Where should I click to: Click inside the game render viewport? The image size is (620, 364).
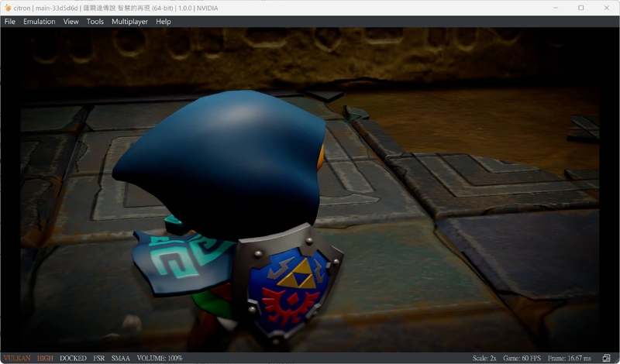[309, 190]
